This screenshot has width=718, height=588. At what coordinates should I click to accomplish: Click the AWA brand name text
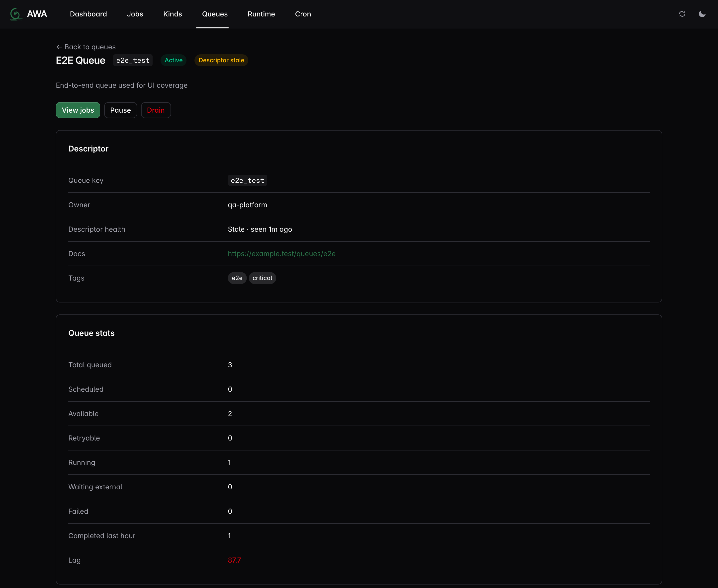tap(37, 14)
